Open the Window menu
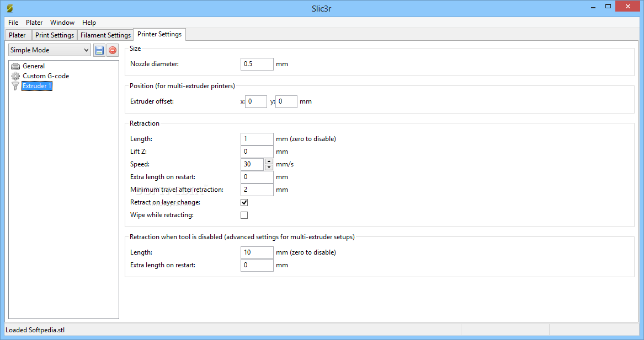Screen dimensions: 644x340 pyautogui.click(x=62, y=23)
